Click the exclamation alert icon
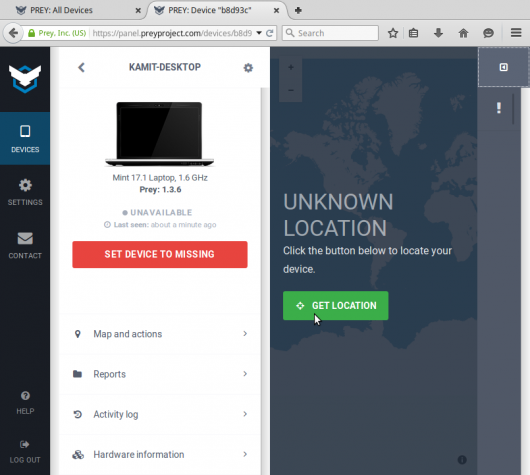Viewport: 530px width, 475px height. (499, 108)
